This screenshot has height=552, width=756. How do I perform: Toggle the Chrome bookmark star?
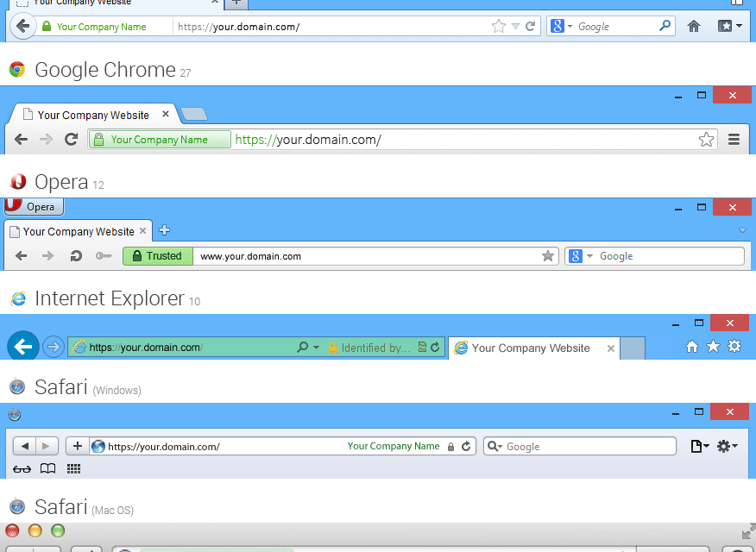706,140
